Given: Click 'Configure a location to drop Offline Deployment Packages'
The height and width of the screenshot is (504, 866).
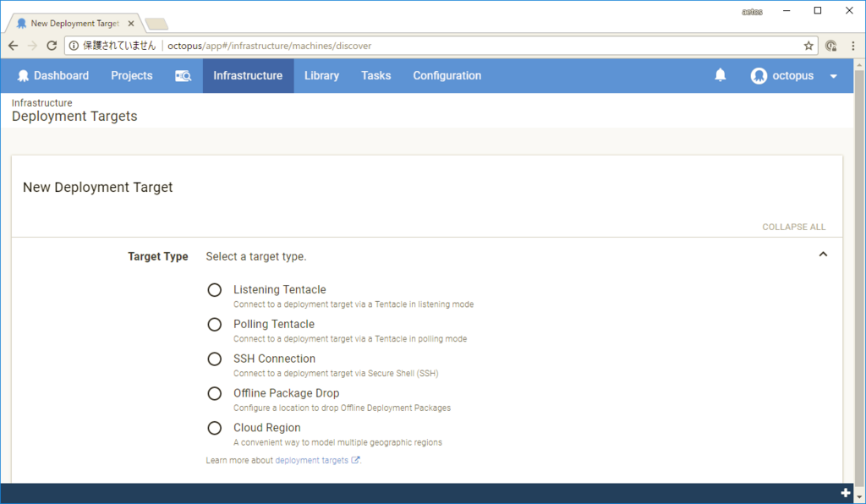Looking at the screenshot, I should pos(342,408).
